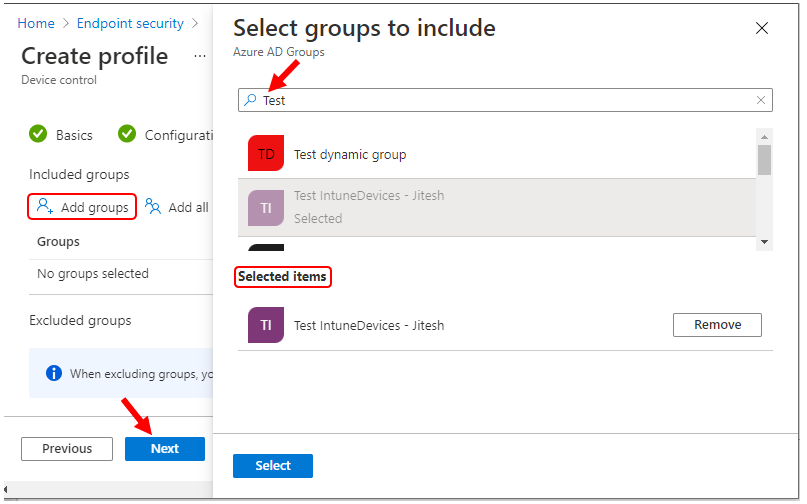Click the Selected items heading

click(282, 276)
